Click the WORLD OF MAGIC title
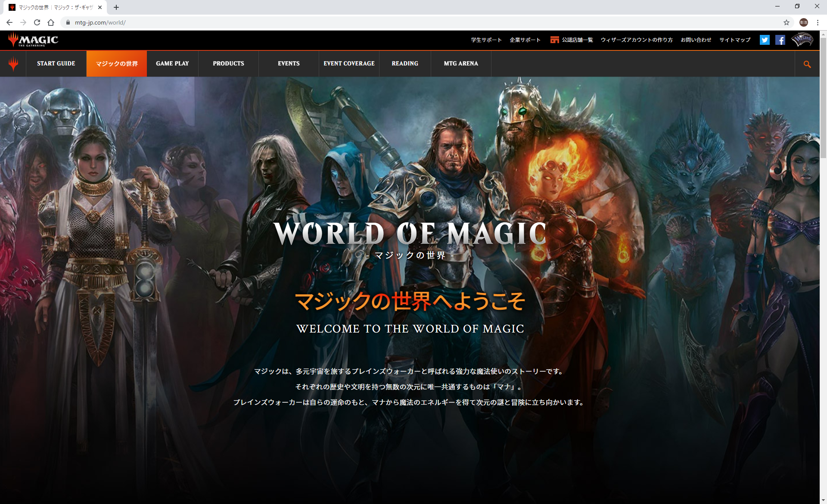 (x=410, y=233)
